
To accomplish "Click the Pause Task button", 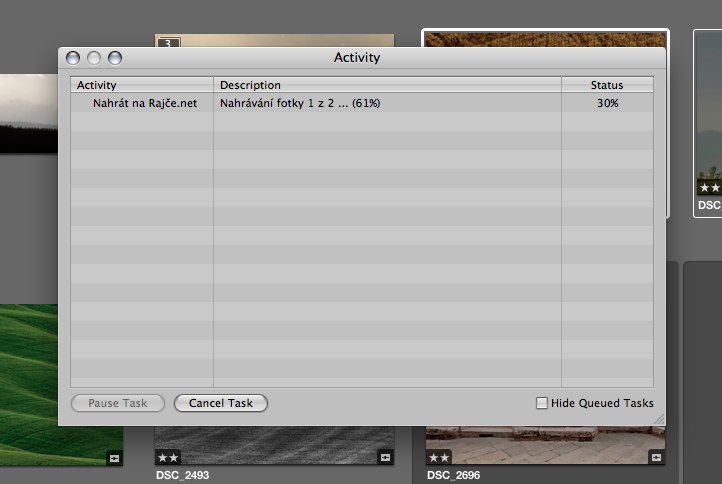I will click(118, 403).
